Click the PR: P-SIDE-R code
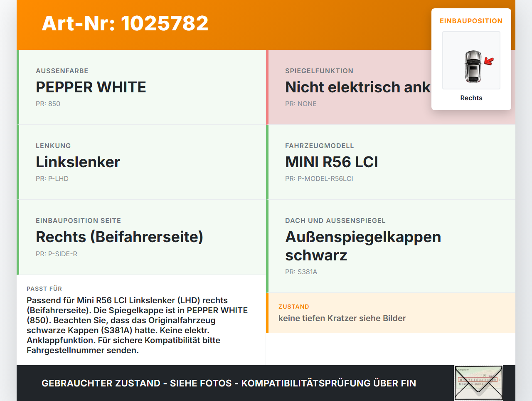 pyautogui.click(x=57, y=254)
